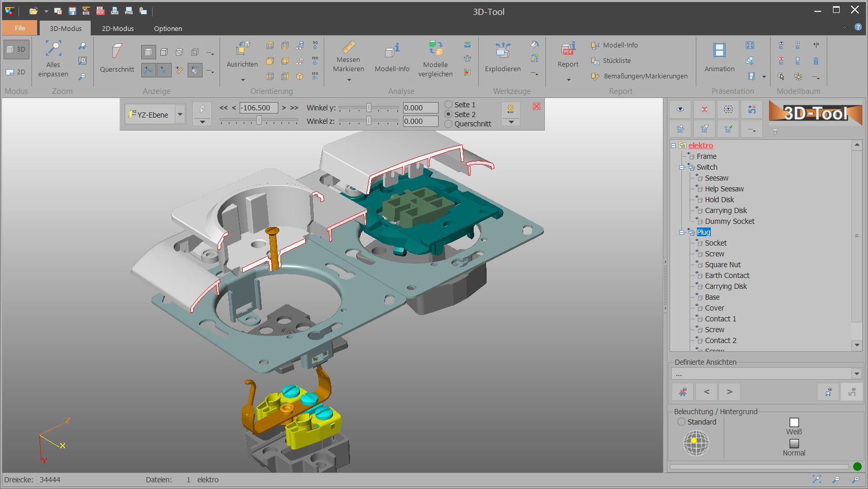This screenshot has height=489, width=868.
Task: Open the Optionen tab
Action: click(x=168, y=28)
